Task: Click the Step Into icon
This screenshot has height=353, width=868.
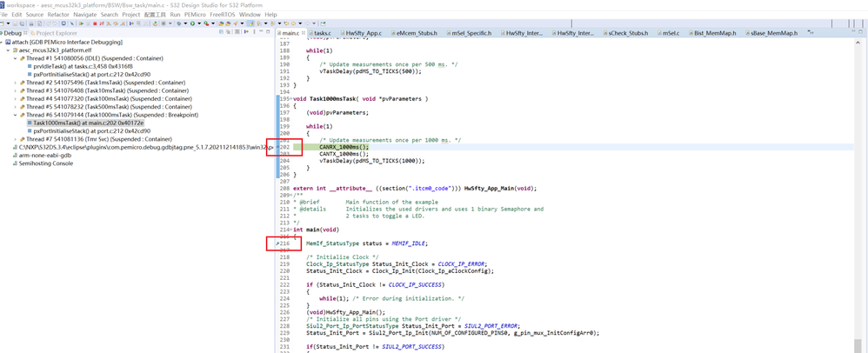Action: click(109, 23)
